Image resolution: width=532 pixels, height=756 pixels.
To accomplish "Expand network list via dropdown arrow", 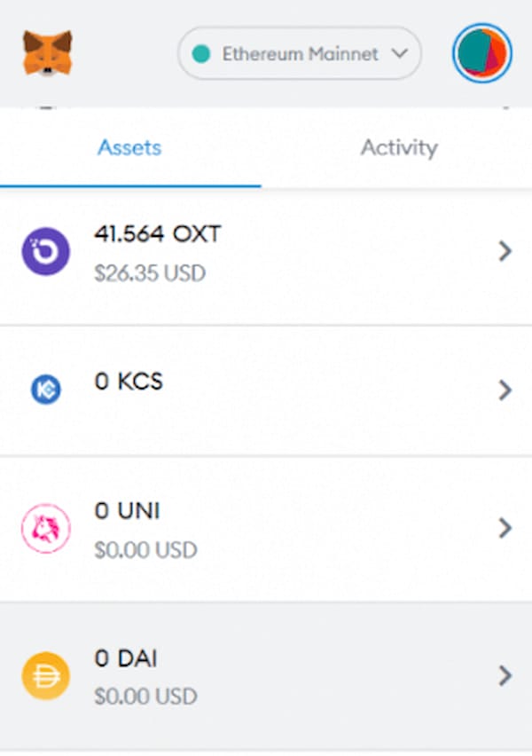I will coord(399,54).
